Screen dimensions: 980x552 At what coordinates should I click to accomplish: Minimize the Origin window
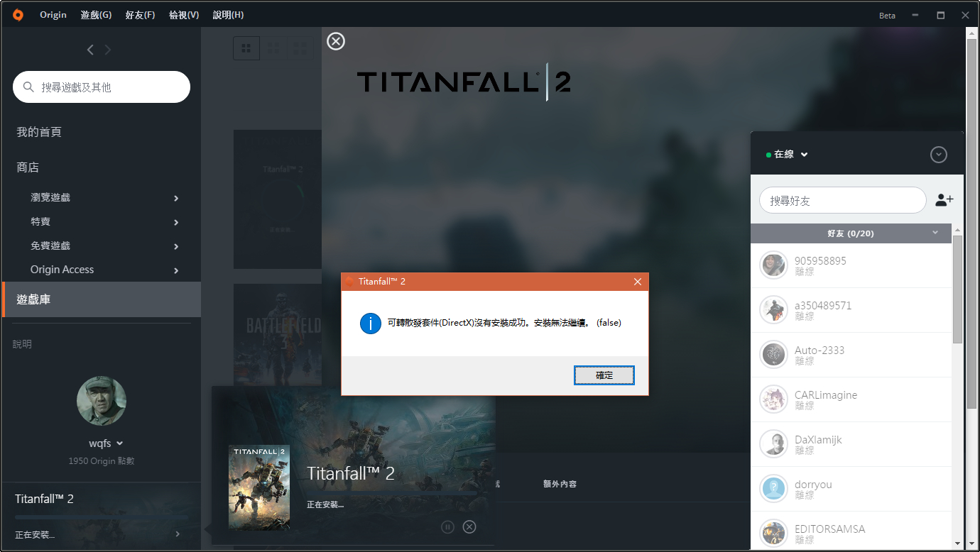pos(915,15)
